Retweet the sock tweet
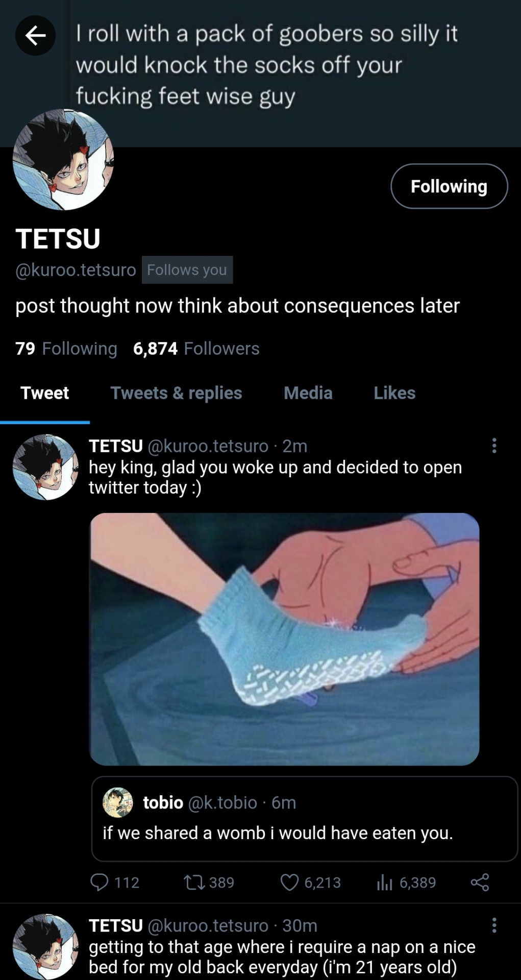 tap(194, 882)
